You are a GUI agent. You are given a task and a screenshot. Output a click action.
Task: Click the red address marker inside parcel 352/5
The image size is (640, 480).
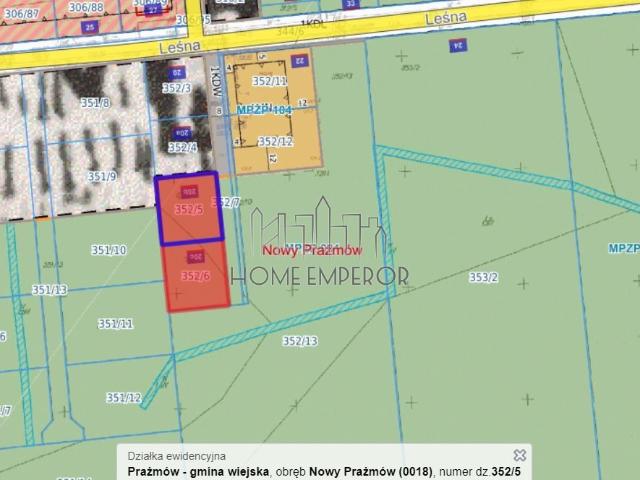(189, 191)
